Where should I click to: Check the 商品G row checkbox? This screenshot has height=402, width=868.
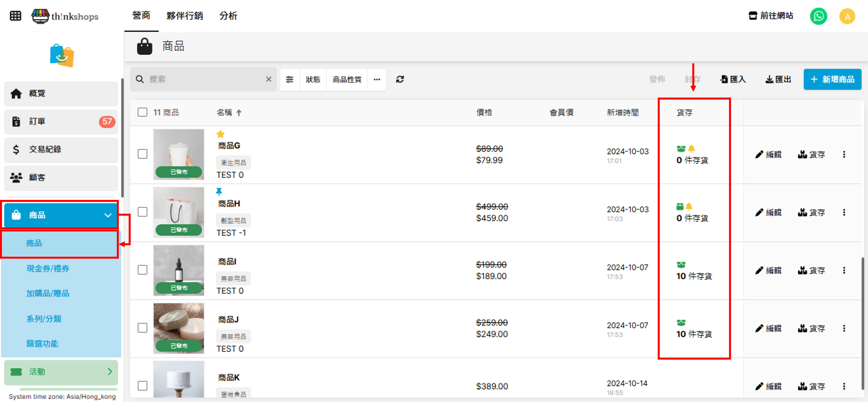pos(143,154)
